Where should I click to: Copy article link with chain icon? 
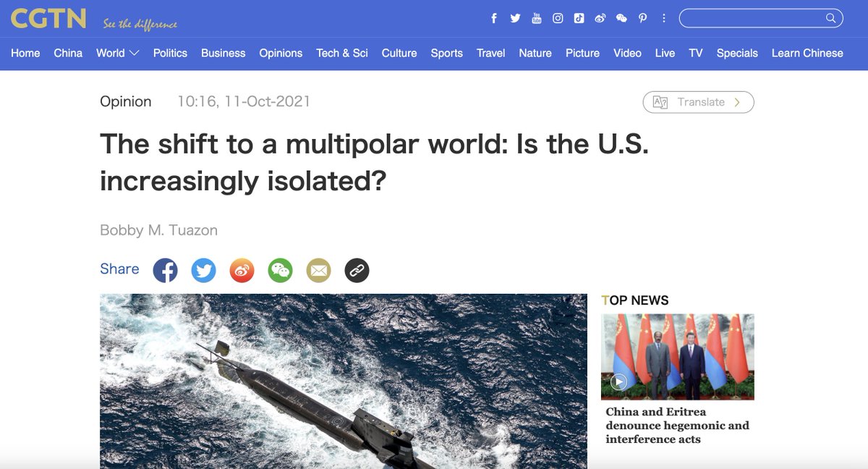click(357, 271)
